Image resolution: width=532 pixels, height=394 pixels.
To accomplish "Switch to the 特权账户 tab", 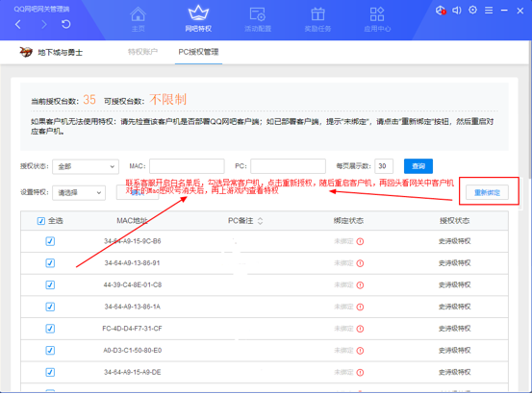I will point(142,52).
